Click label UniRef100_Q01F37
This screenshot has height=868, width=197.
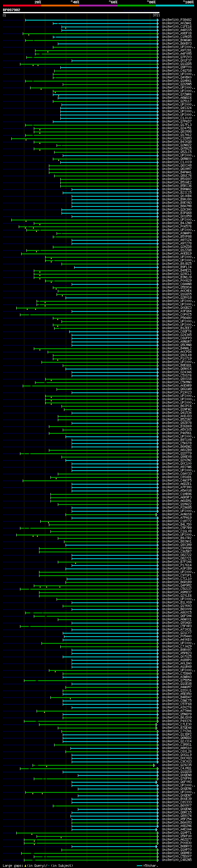coord(176,61)
